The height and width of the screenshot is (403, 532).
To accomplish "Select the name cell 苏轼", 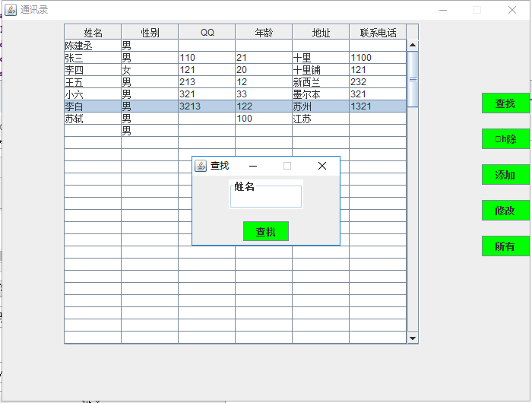I will (93, 119).
